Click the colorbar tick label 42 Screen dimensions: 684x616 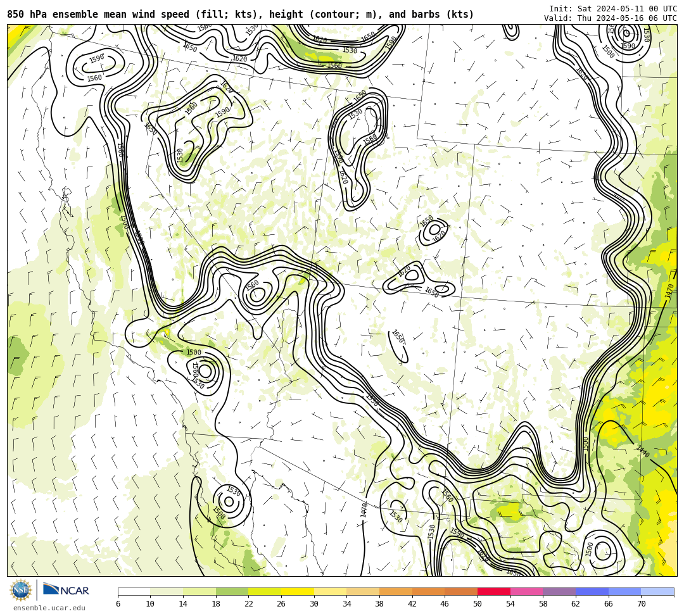tap(412, 604)
